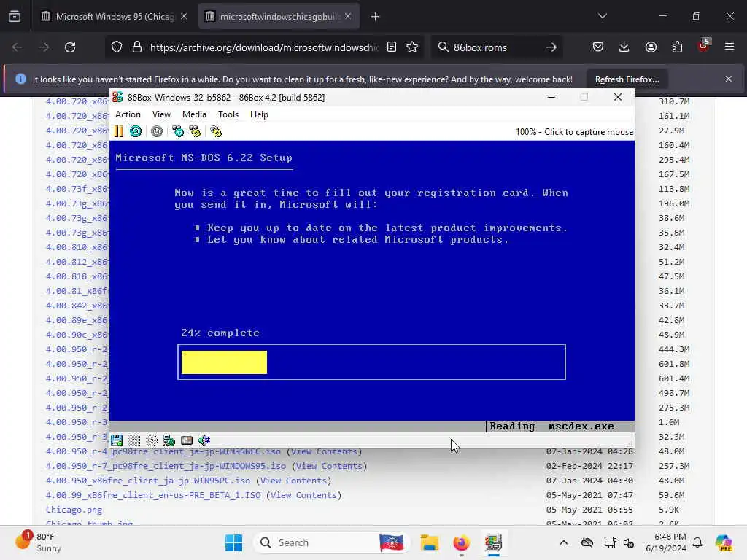This screenshot has width=747, height=560.
Task: Open the Firefox View icon
Action: coord(15,17)
